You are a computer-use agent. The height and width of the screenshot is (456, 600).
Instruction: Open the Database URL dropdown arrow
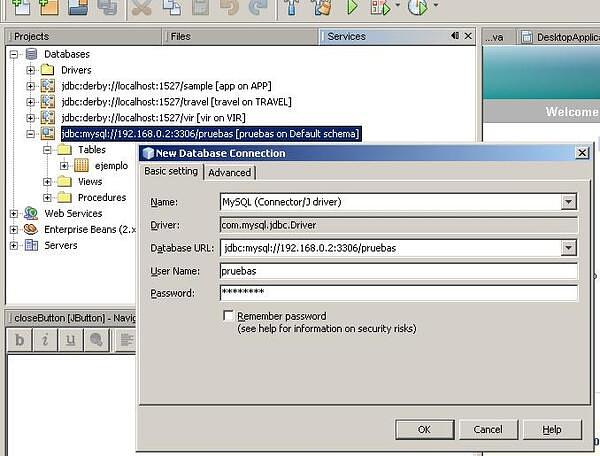569,248
